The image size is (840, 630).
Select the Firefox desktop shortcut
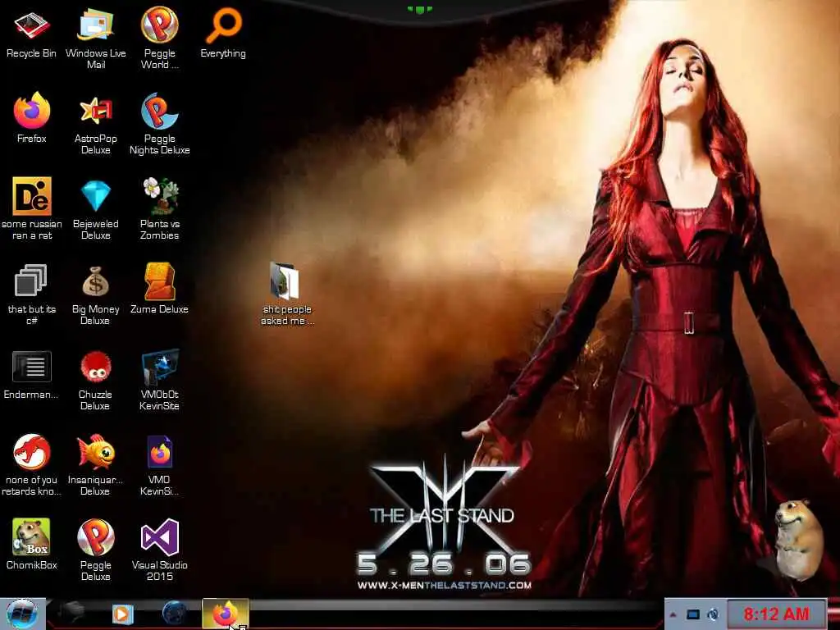(32, 119)
